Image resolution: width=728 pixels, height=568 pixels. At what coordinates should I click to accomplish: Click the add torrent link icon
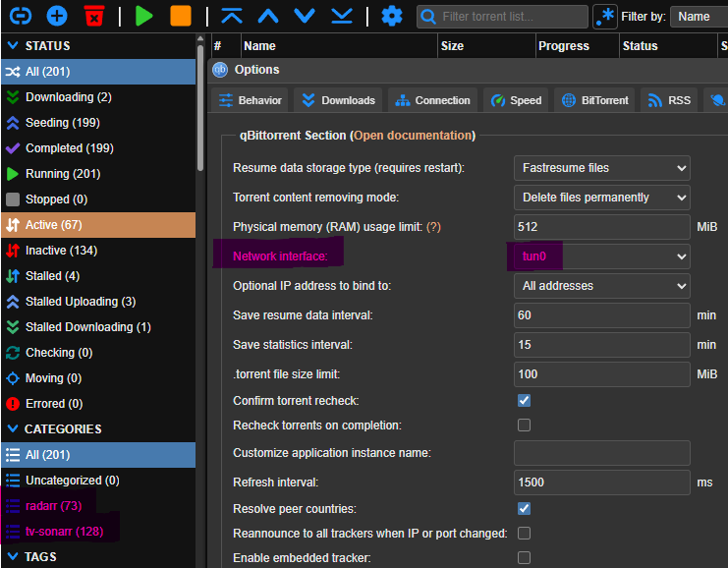[21, 16]
